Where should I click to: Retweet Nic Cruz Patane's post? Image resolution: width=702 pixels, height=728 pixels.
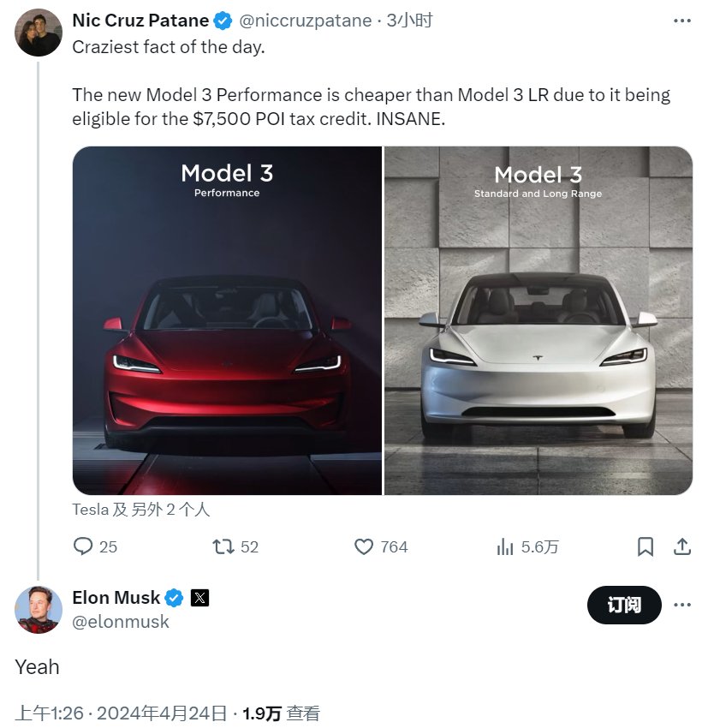[x=224, y=546]
